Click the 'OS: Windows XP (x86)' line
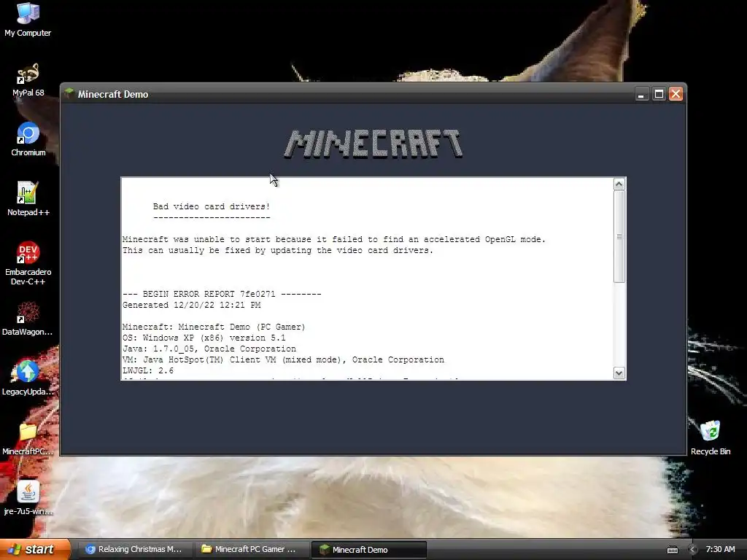This screenshot has height=560, width=747. (204, 338)
